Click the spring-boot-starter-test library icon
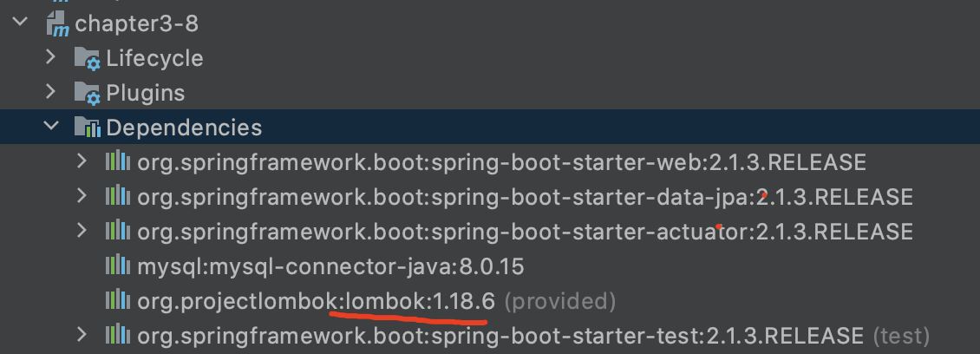The image size is (980, 354). pyautogui.click(x=117, y=336)
